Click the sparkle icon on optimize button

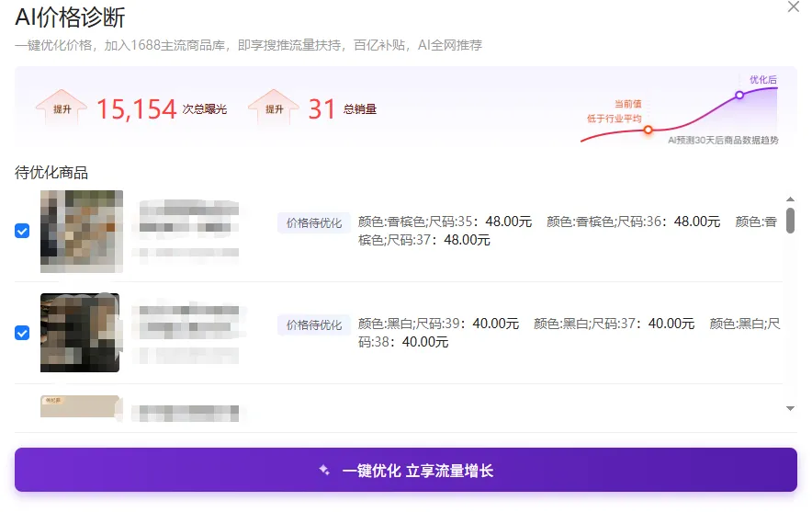(324, 470)
